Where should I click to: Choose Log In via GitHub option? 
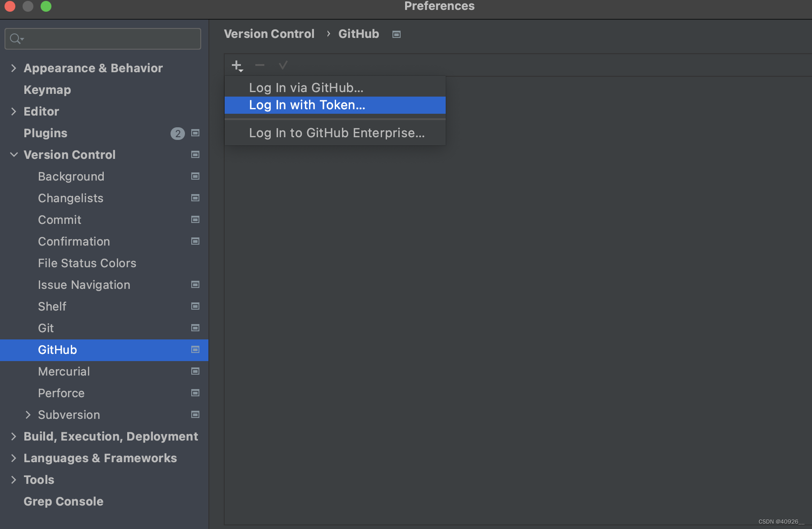335,88
